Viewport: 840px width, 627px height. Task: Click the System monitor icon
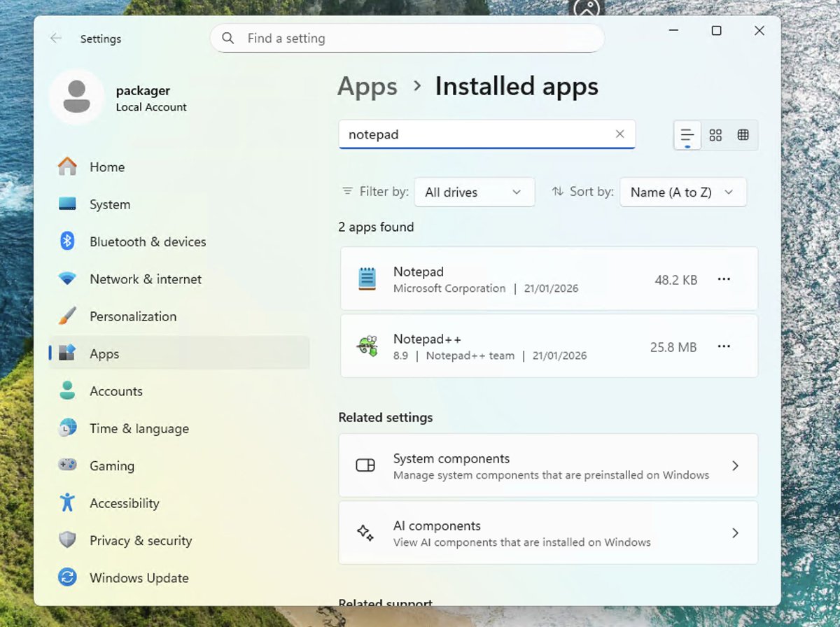pyautogui.click(x=67, y=204)
